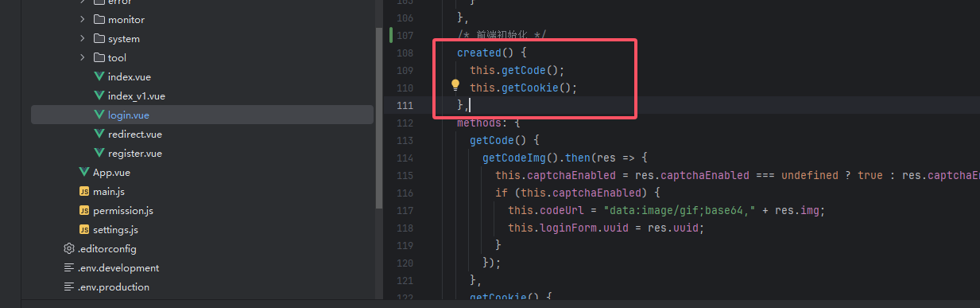Open settings.js file
This screenshot has height=308, width=980.
pyautogui.click(x=115, y=229)
